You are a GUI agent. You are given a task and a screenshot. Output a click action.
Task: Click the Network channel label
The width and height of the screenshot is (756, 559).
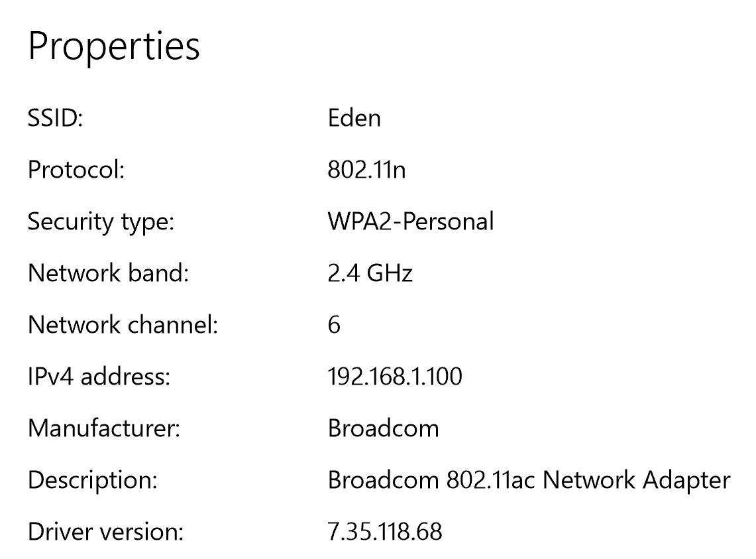(x=123, y=325)
